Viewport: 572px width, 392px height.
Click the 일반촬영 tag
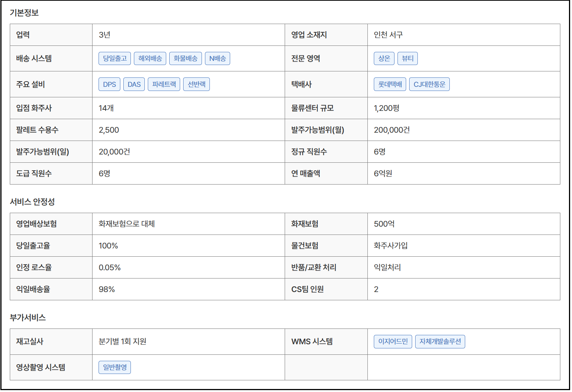[x=115, y=368]
